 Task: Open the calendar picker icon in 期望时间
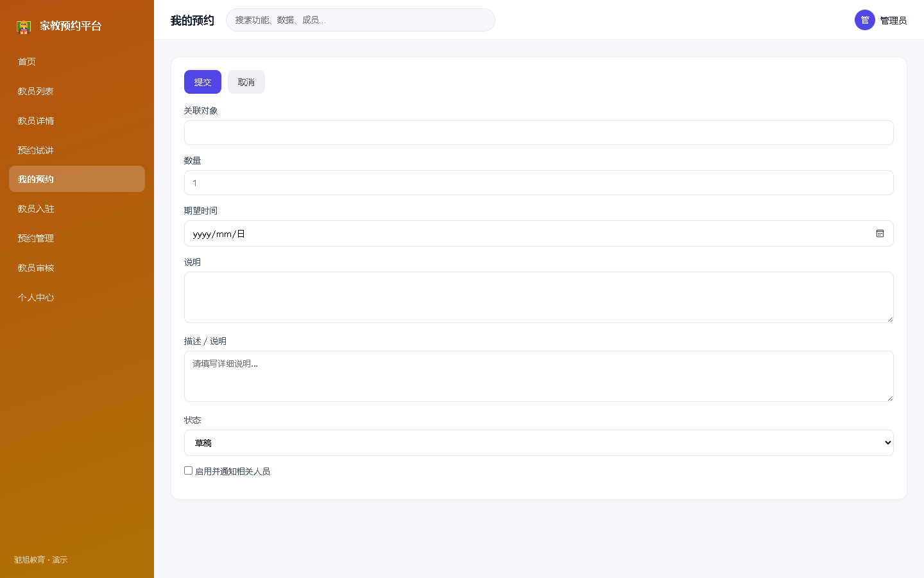point(880,234)
